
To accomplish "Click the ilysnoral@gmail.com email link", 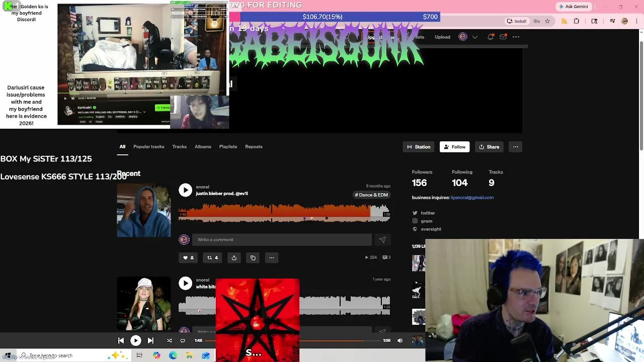I will point(472,198).
